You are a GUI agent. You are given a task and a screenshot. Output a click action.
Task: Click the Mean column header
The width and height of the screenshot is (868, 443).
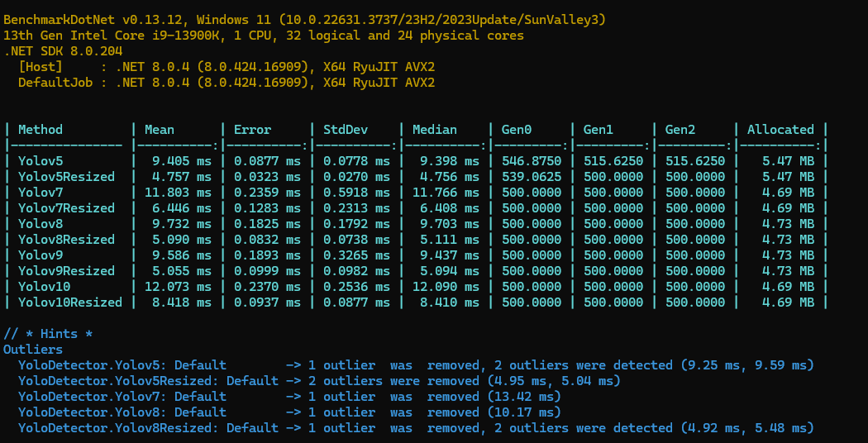[x=160, y=130]
